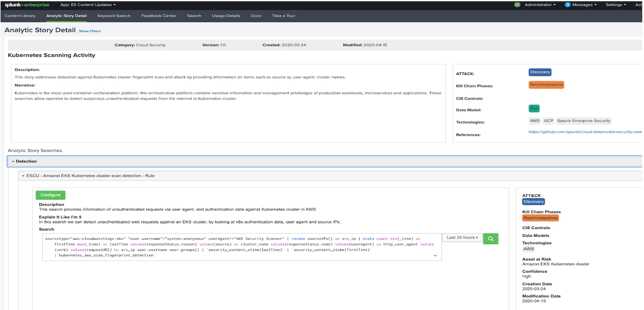The height and width of the screenshot is (310, 644).
Task: Click the Discovery tag in detection side panel
Action: pyautogui.click(x=534, y=202)
